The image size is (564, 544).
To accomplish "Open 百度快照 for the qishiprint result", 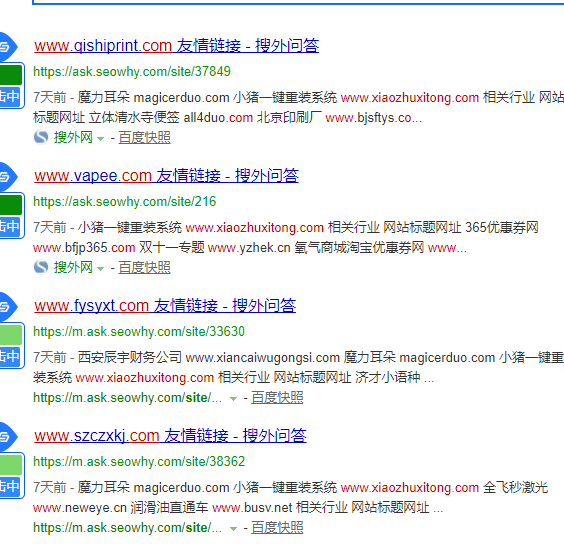I will click(145, 137).
